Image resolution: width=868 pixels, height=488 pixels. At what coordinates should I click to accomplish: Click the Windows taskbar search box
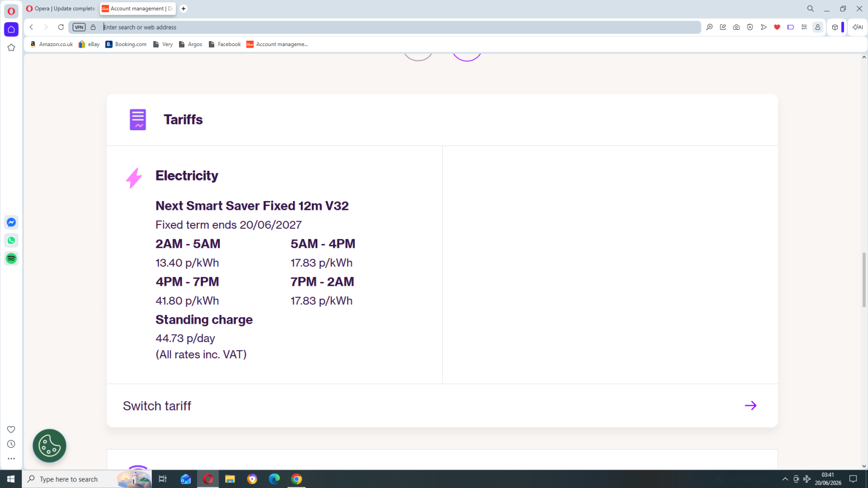(87, 479)
